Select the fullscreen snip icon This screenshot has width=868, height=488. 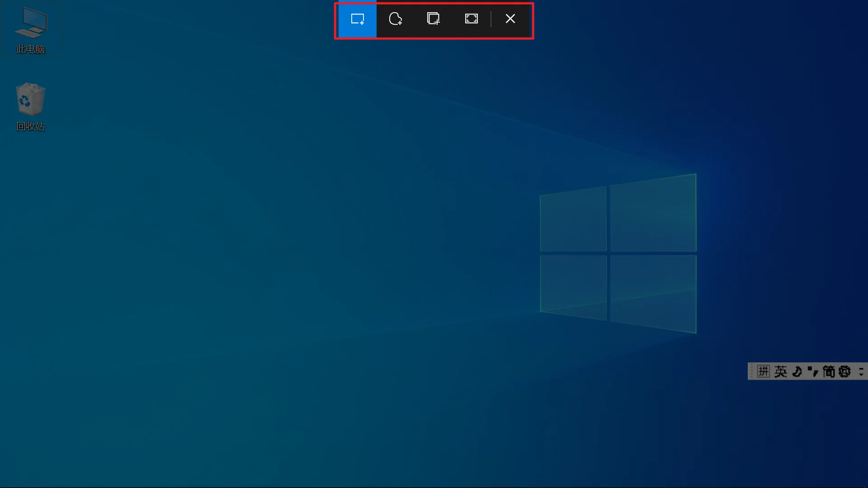pyautogui.click(x=471, y=19)
